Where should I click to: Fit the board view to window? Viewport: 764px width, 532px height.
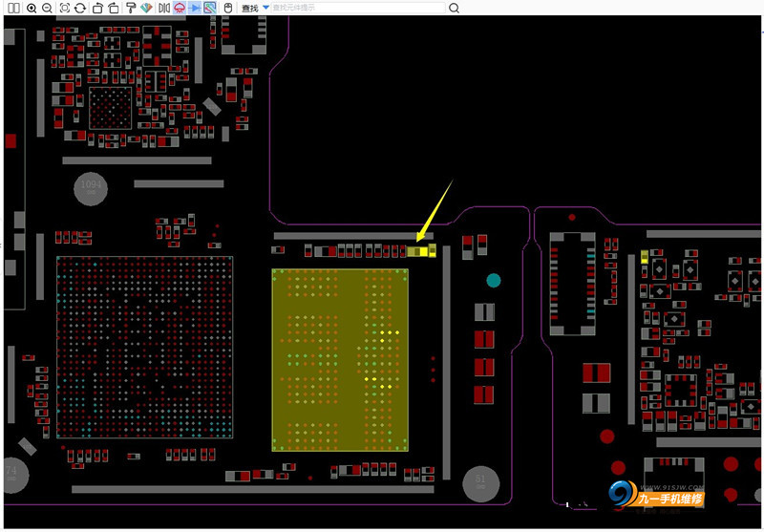point(64,8)
